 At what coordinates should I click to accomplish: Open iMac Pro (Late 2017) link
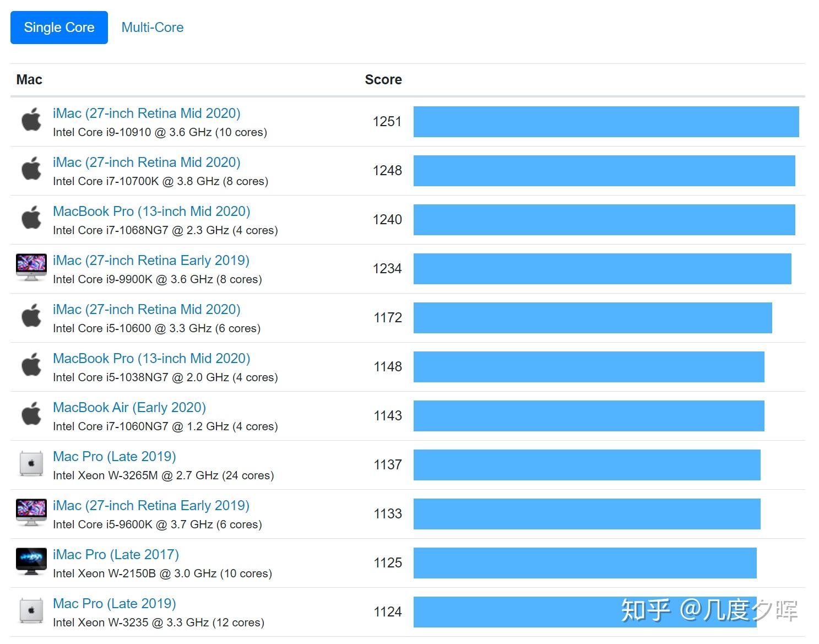point(116,554)
